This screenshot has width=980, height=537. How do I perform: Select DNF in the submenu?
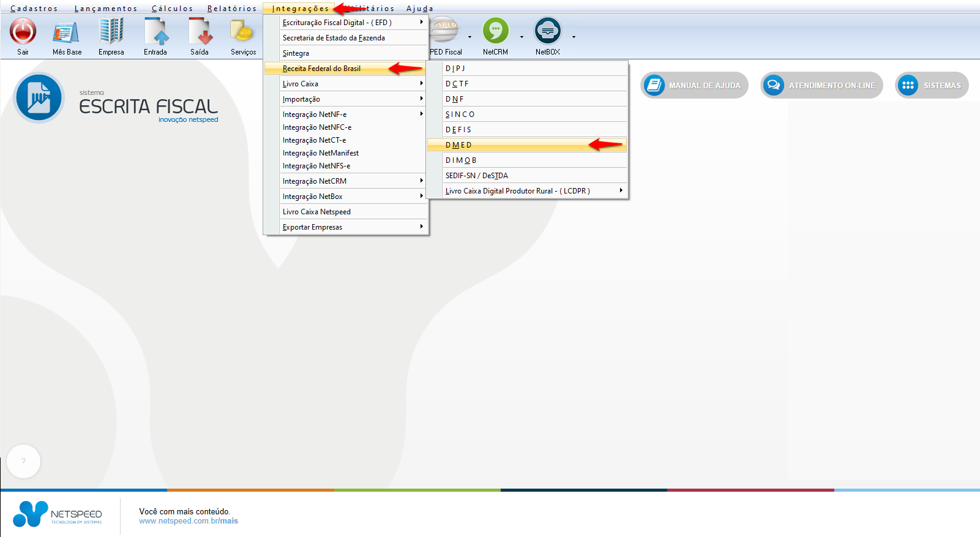pyautogui.click(x=528, y=99)
